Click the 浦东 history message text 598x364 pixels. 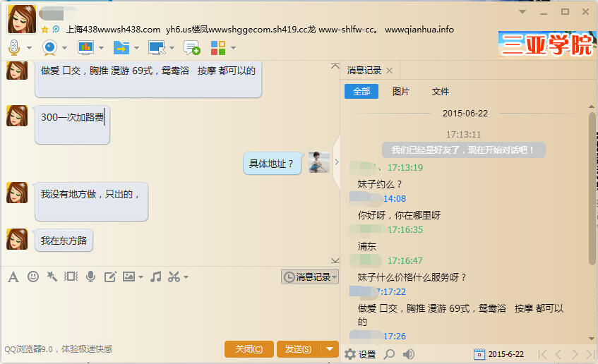point(367,246)
